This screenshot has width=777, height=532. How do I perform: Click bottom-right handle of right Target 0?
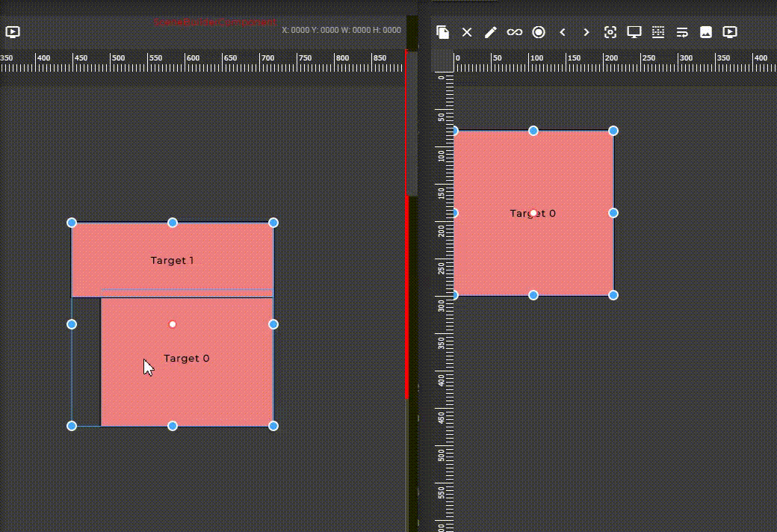click(x=613, y=295)
